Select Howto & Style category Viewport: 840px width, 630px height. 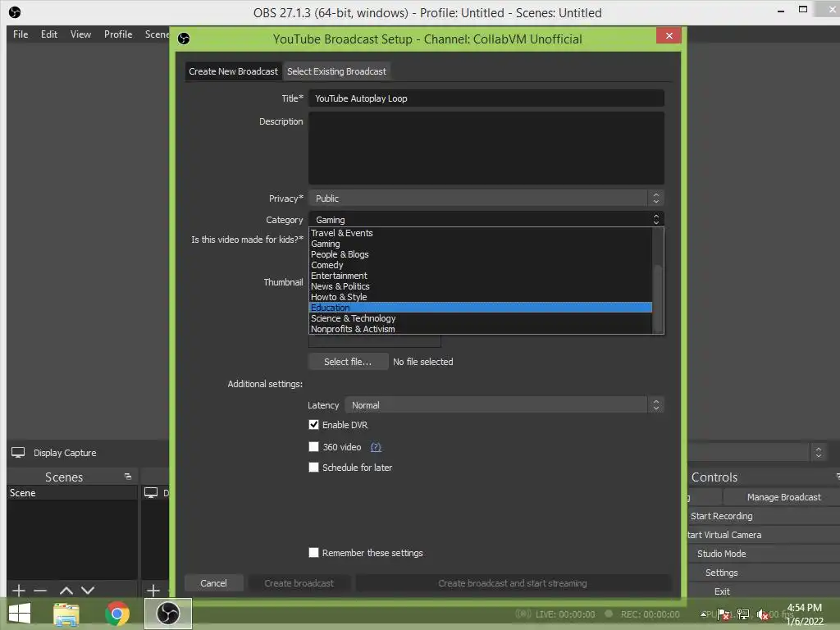481,297
